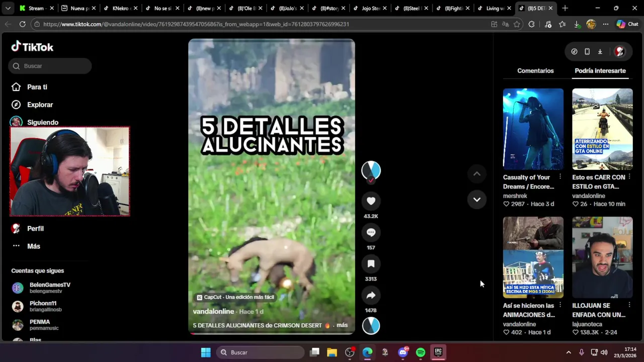Open Epic Games from taskbar
This screenshot has height=362, width=644.
tap(438, 352)
